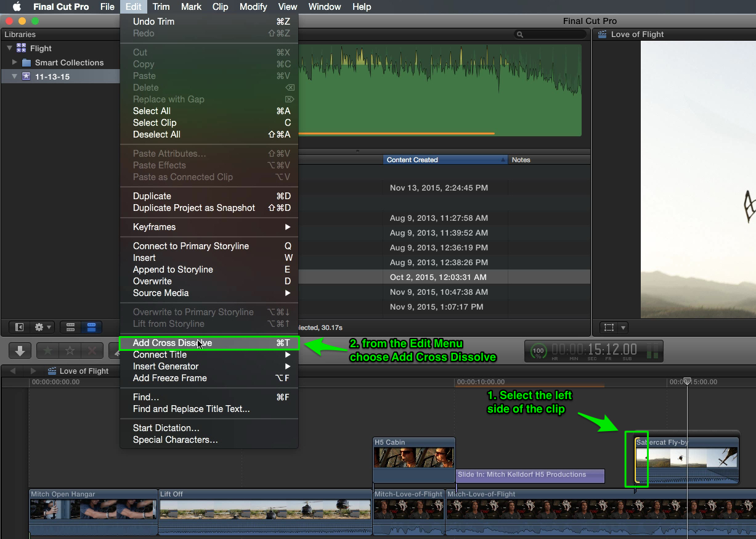This screenshot has width=756, height=539.
Task: Select the row dated Aug 9, 2013, 11:27:58 AM
Action: [x=444, y=218]
